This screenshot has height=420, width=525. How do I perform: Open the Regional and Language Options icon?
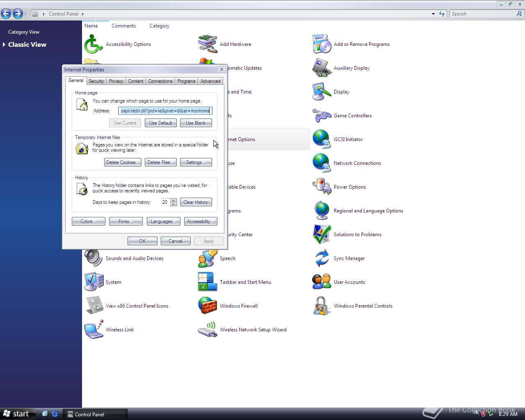pos(322,211)
